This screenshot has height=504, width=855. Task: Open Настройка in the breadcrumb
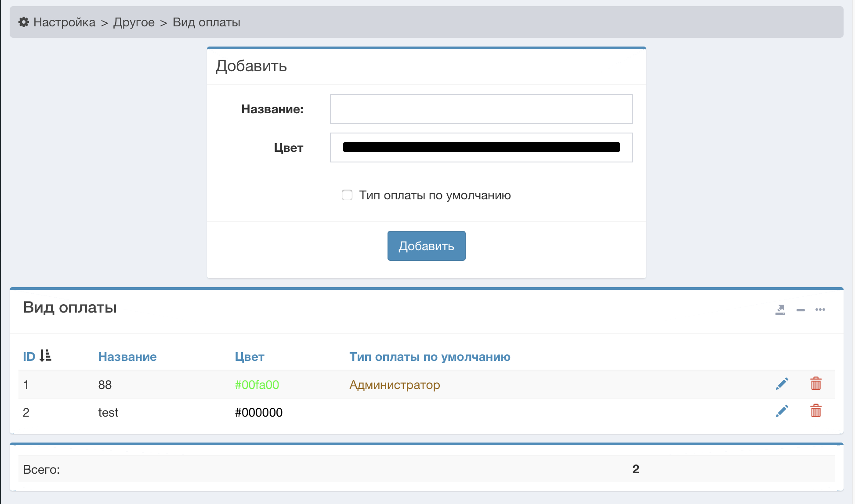click(x=64, y=22)
